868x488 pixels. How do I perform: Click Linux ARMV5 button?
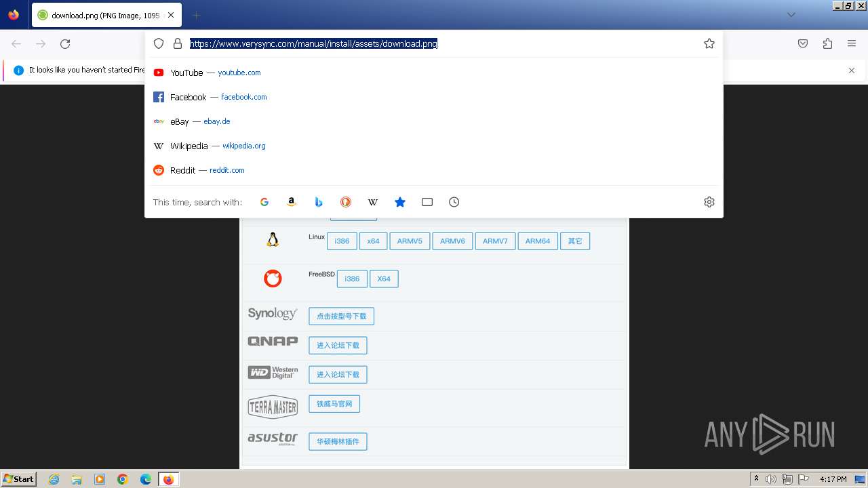click(410, 241)
